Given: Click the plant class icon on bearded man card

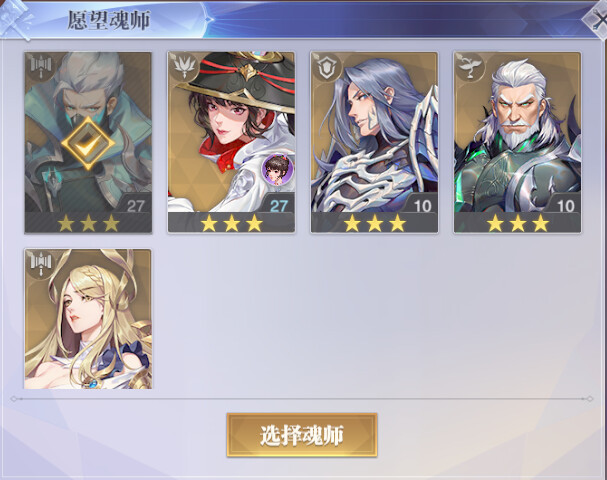Looking at the screenshot, I should click(470, 68).
